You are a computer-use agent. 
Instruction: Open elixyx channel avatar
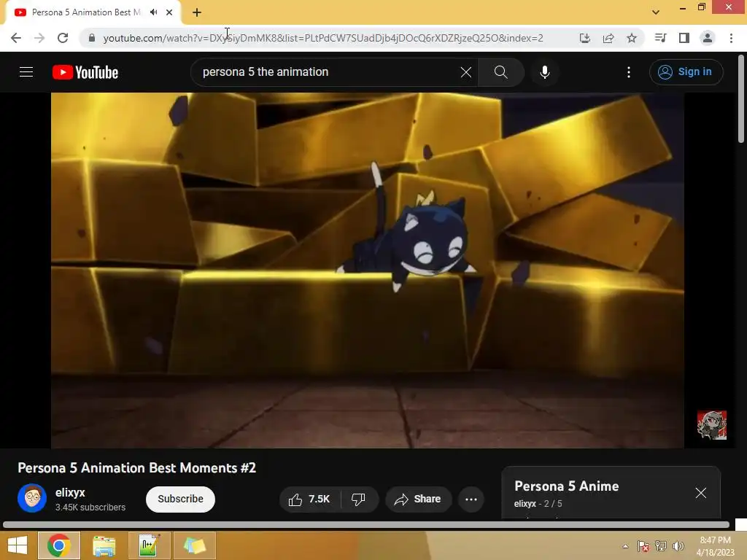[x=32, y=498]
